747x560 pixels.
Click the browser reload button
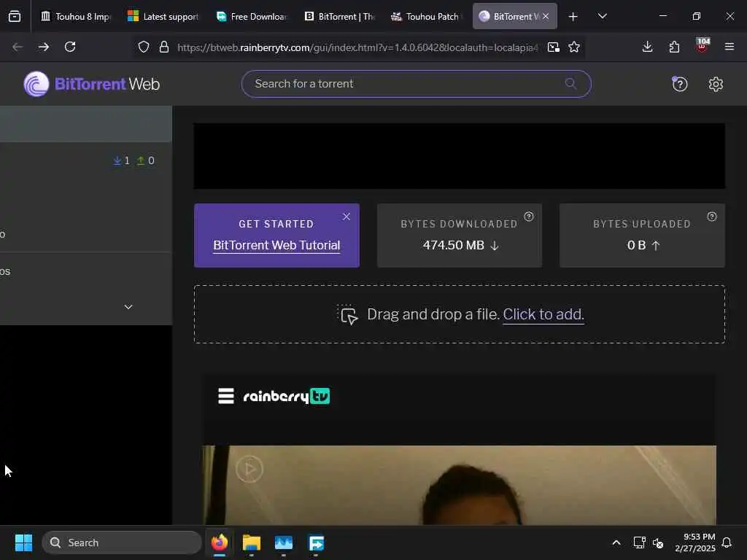pos(70,47)
